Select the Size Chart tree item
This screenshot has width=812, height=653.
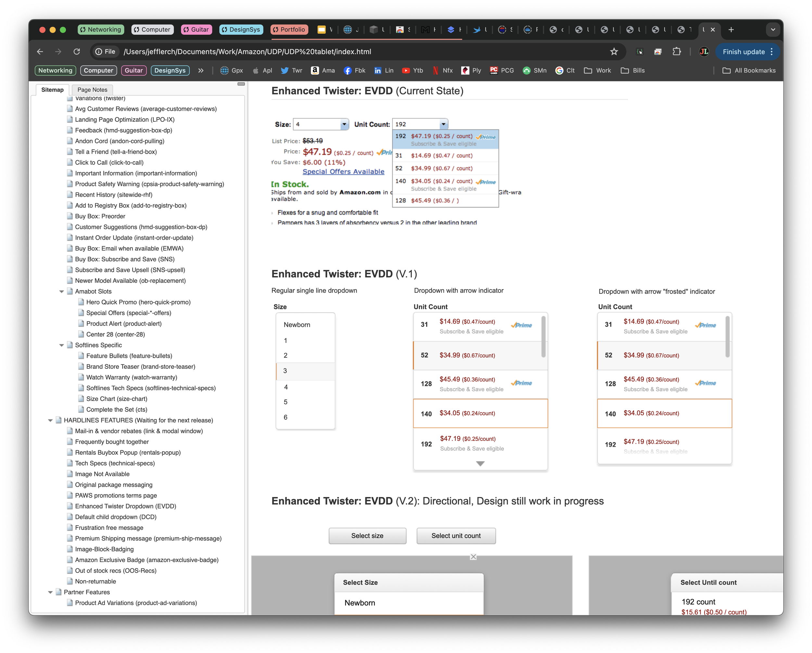click(116, 399)
